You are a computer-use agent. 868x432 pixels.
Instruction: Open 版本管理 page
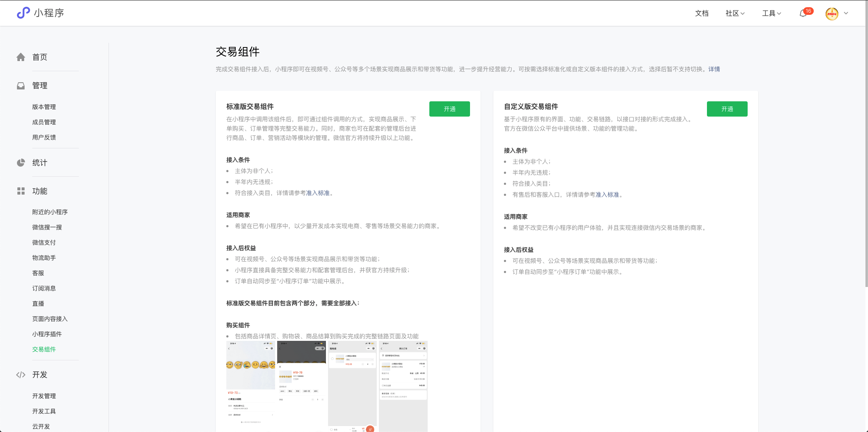pos(44,107)
